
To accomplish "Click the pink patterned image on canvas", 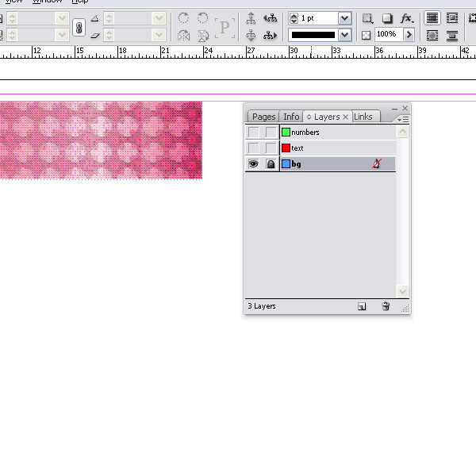I will pos(101,140).
